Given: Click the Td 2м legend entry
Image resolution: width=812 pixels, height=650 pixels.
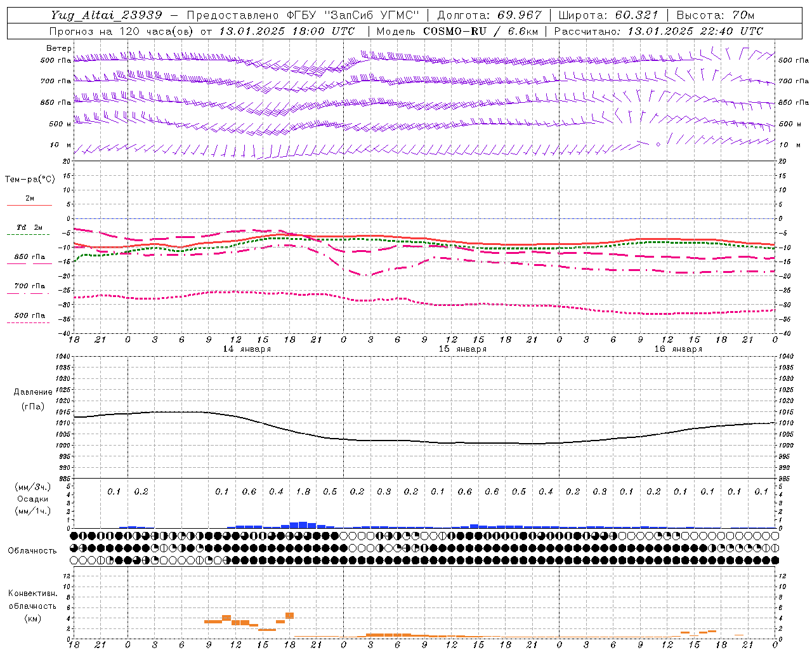Looking at the screenshot, I should pyautogui.click(x=30, y=227).
